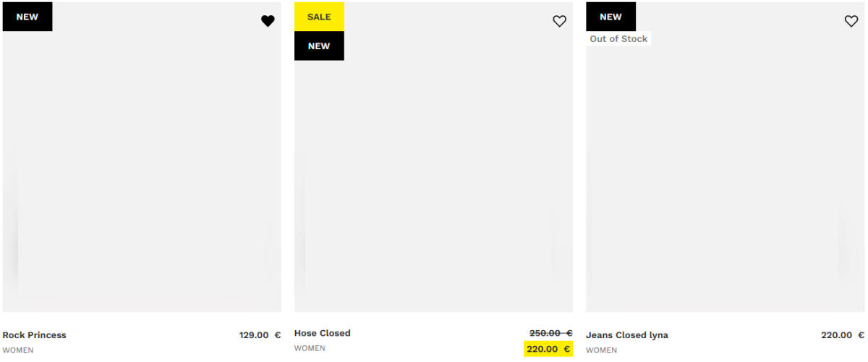This screenshot has width=868, height=362.
Task: Click the WOMEN category under Rock Princess
Action: click(18, 350)
